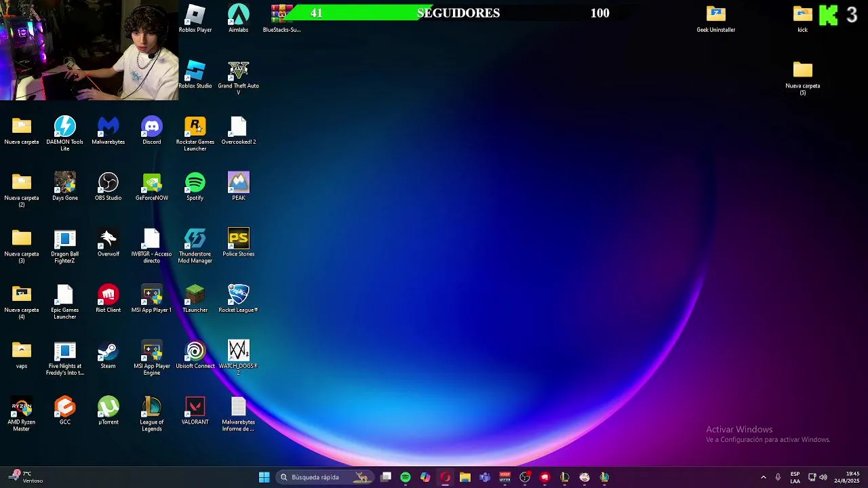Select the GeForce NOW shortcut
868x488 pixels.
[x=152, y=187]
